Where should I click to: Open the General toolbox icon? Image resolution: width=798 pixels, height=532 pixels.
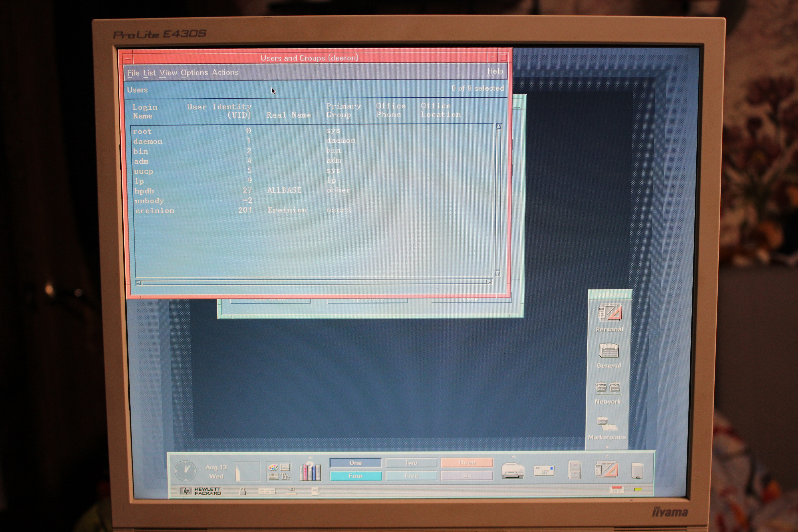609,351
